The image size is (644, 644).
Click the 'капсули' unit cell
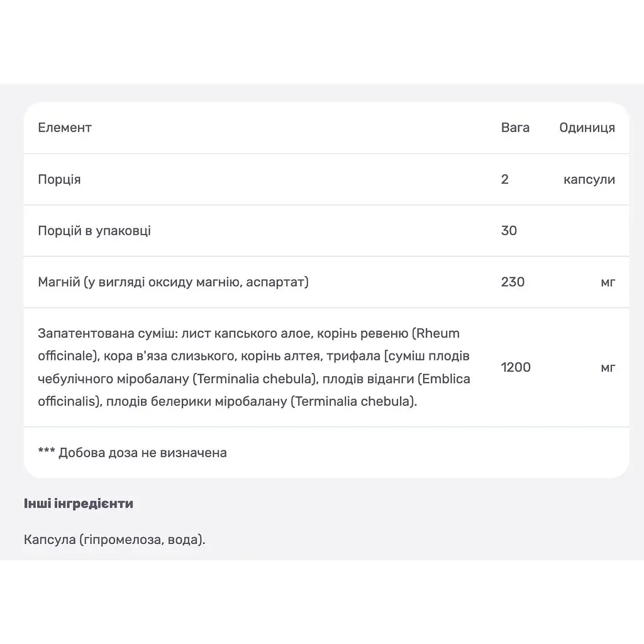[589, 179]
